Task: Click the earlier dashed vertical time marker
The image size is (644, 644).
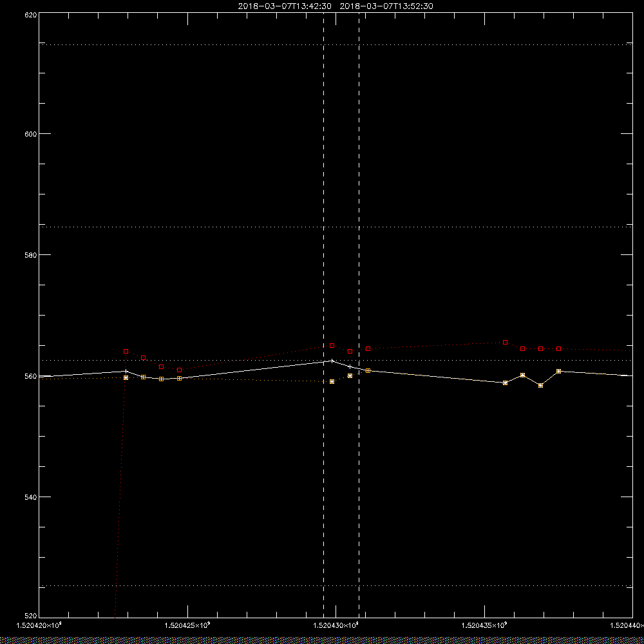Action: (324, 316)
